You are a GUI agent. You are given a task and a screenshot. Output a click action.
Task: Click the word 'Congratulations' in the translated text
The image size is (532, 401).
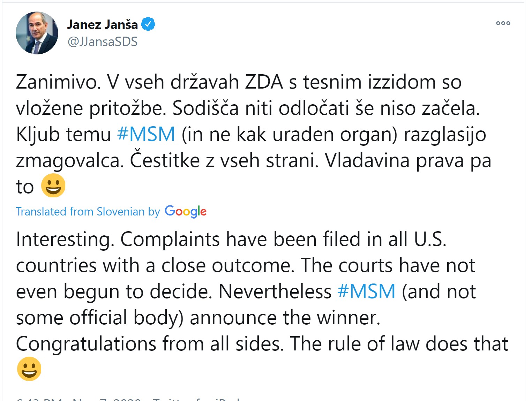tap(86, 344)
